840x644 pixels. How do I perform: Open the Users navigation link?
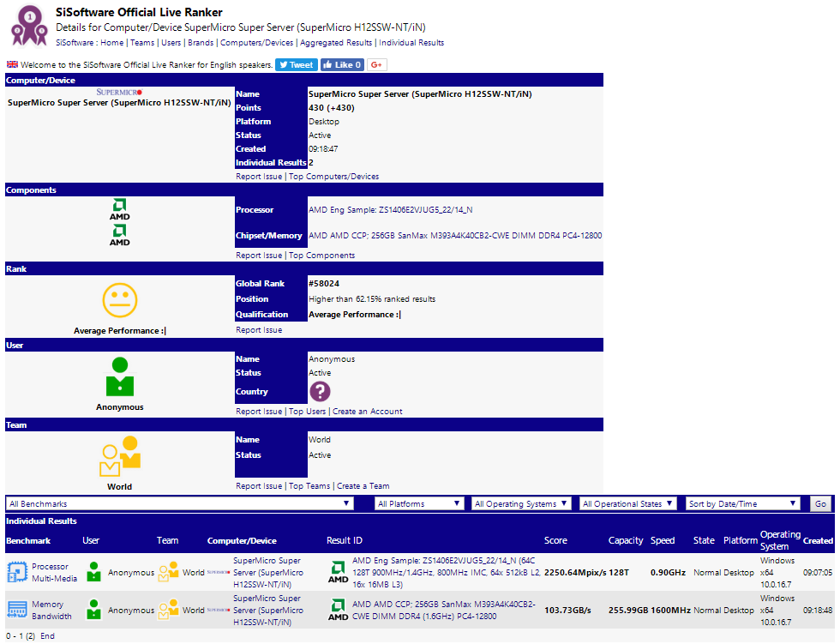[171, 43]
